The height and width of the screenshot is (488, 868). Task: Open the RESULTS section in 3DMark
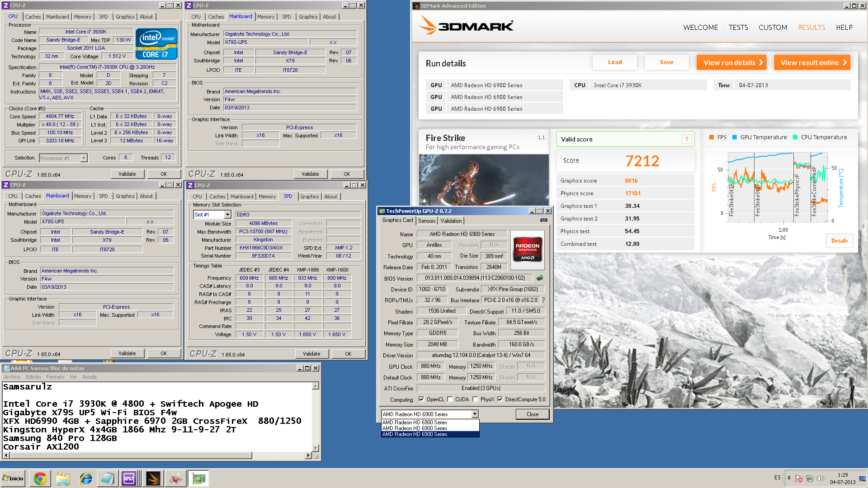pyautogui.click(x=811, y=28)
